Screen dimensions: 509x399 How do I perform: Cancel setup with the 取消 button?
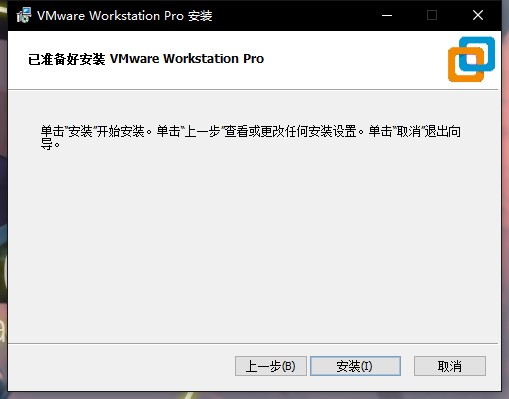[450, 366]
